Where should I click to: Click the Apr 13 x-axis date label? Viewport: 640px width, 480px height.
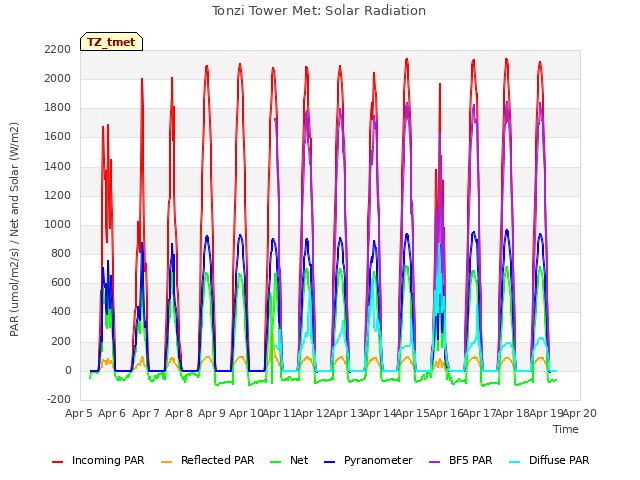[346, 413]
